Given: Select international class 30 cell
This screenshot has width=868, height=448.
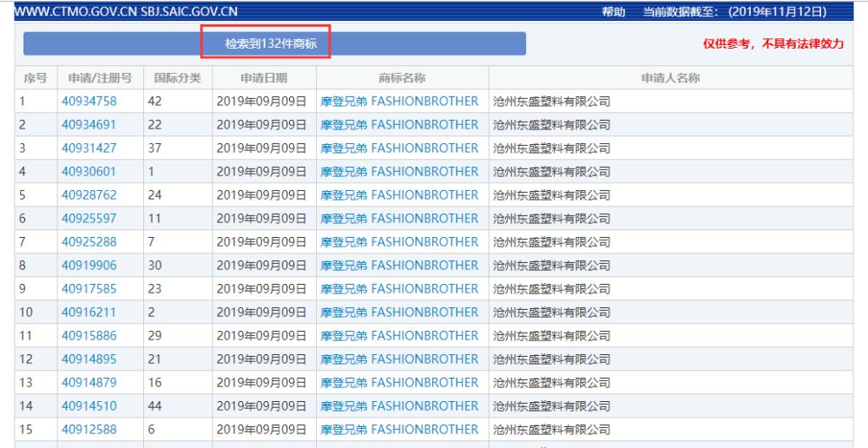Looking at the screenshot, I should [x=178, y=266].
